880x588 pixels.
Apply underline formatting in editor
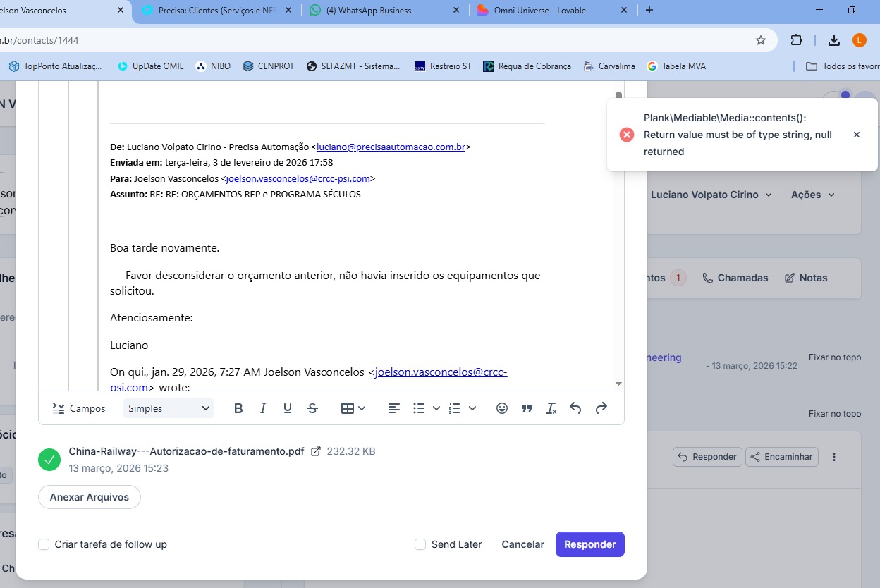[x=288, y=408]
